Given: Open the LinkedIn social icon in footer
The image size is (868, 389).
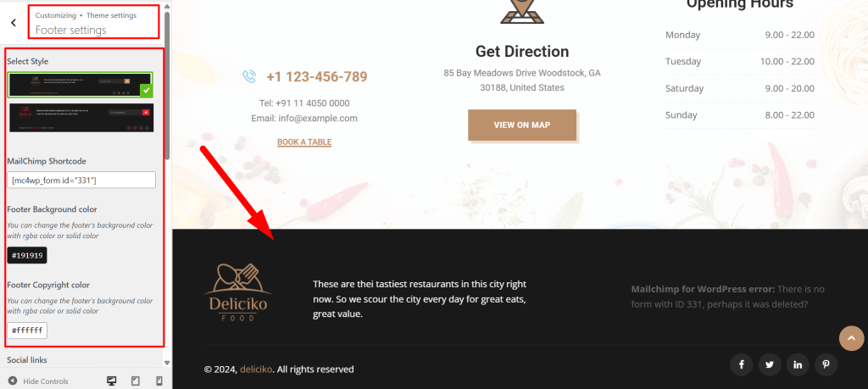Looking at the screenshot, I should click(798, 364).
